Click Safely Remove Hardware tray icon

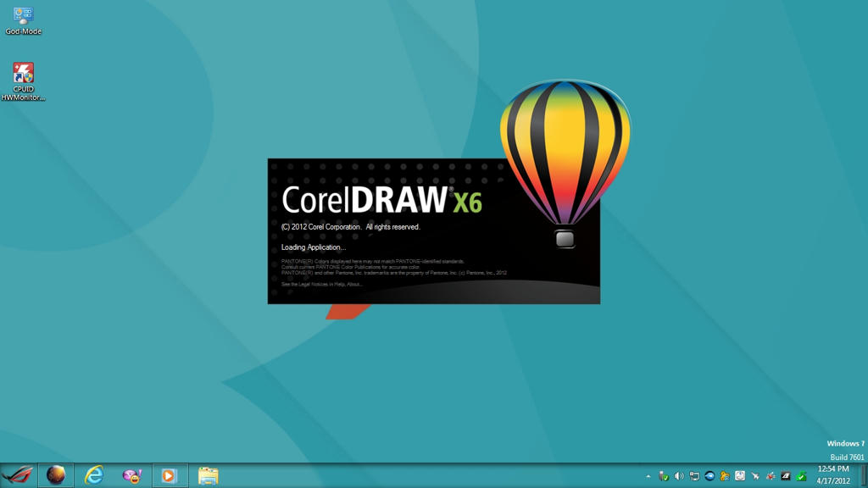pos(664,476)
